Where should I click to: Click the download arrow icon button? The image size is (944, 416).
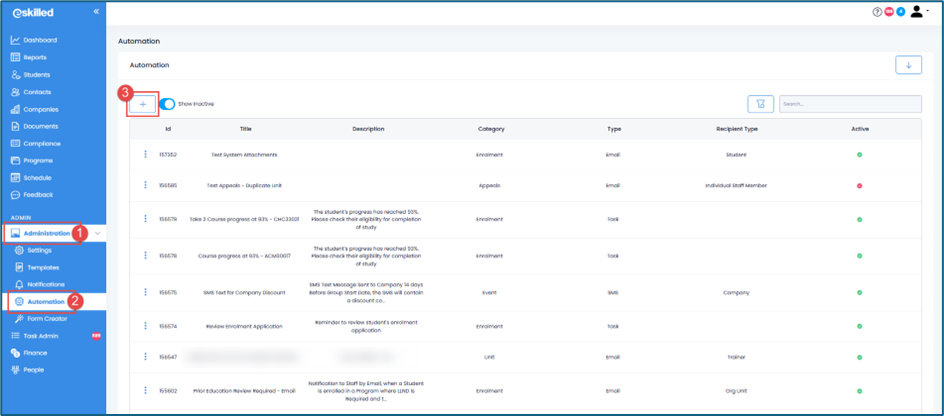click(x=908, y=65)
